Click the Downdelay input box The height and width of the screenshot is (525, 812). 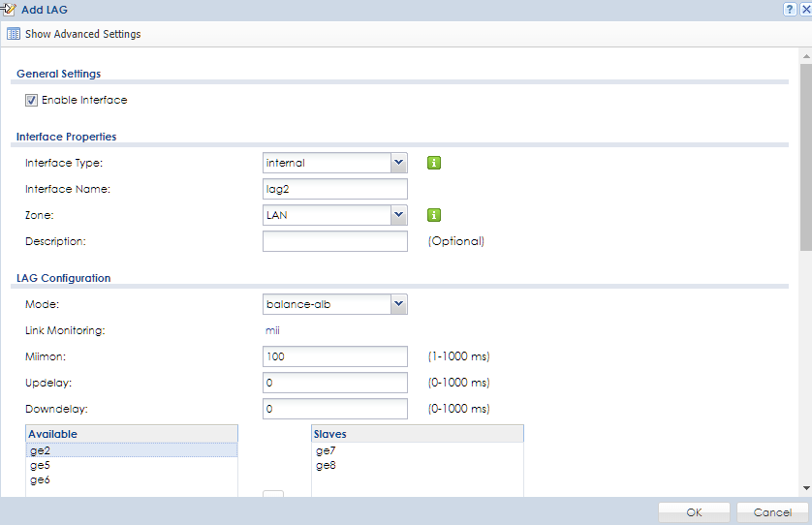point(334,409)
